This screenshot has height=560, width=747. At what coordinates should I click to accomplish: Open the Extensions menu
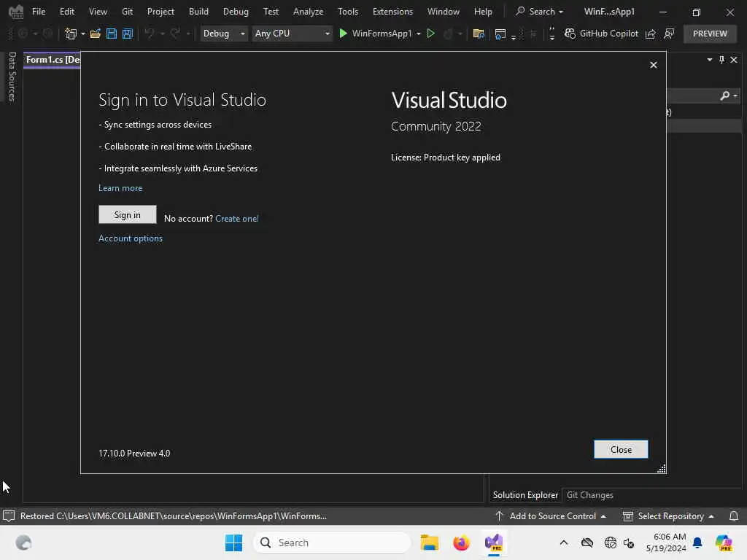392,12
